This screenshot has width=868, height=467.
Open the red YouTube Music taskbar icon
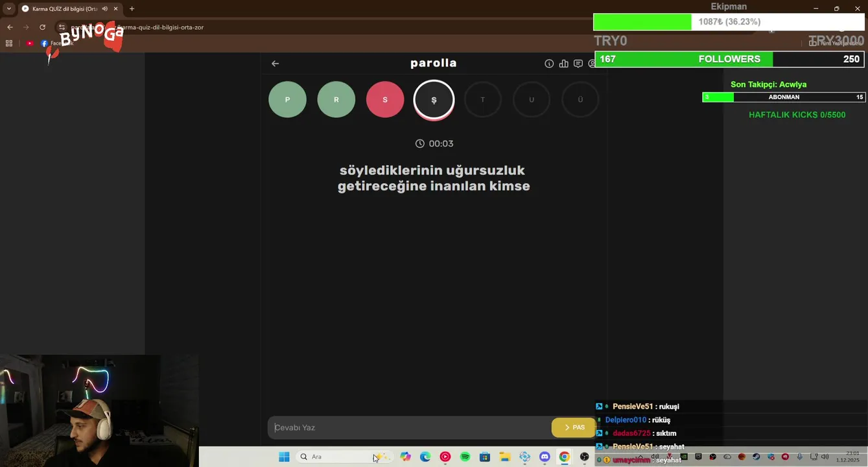[445, 457]
